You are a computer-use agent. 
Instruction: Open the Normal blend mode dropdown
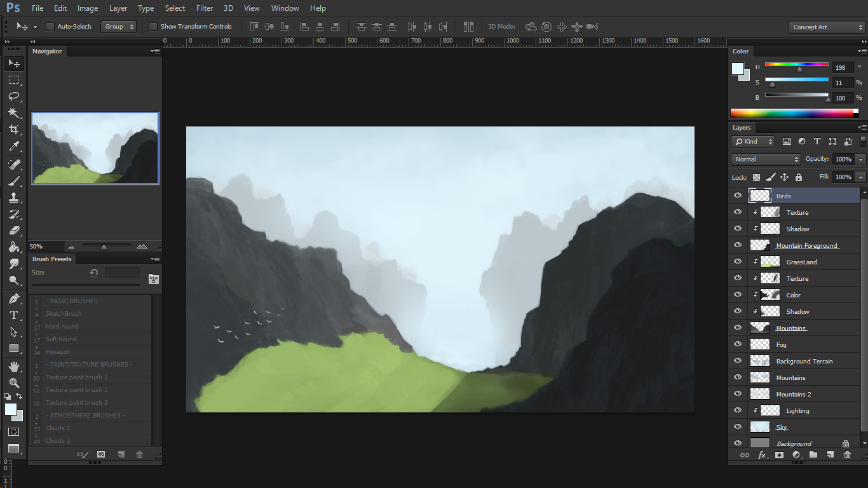tap(766, 159)
